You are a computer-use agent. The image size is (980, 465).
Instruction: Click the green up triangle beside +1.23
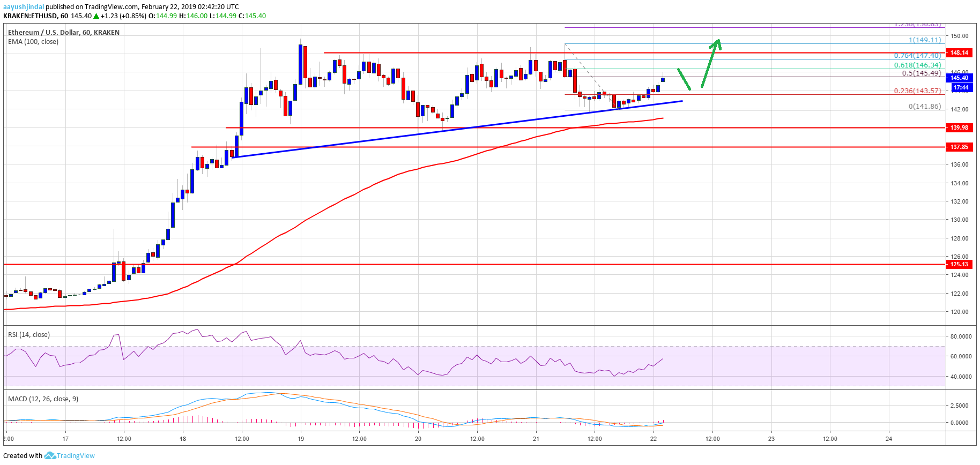pyautogui.click(x=96, y=16)
